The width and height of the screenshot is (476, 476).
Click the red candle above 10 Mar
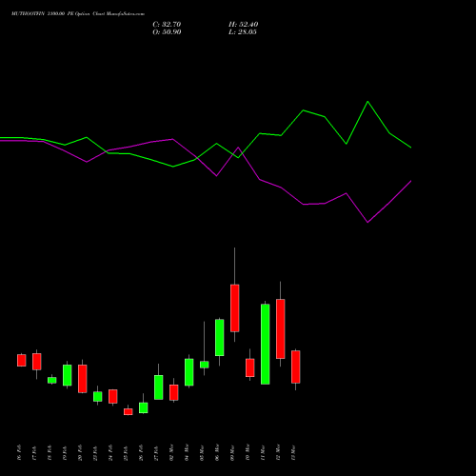(250, 367)
